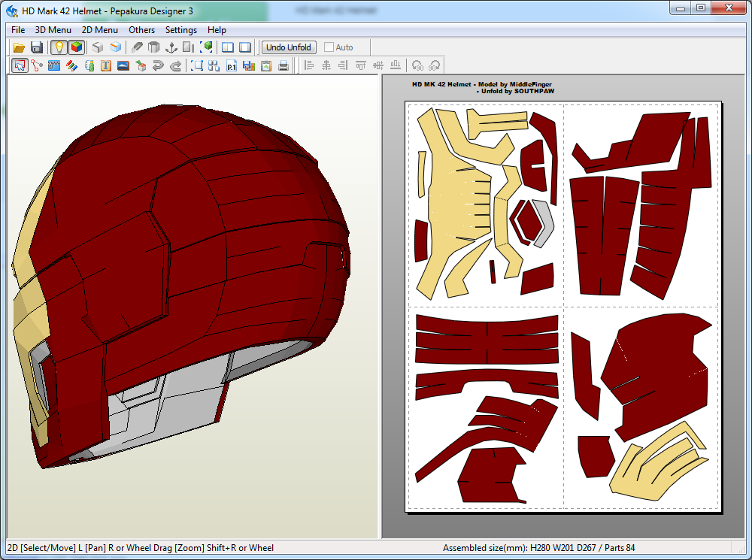Select the orange T text tool
Screen dimensions: 752x560
pyautogui.click(x=106, y=65)
